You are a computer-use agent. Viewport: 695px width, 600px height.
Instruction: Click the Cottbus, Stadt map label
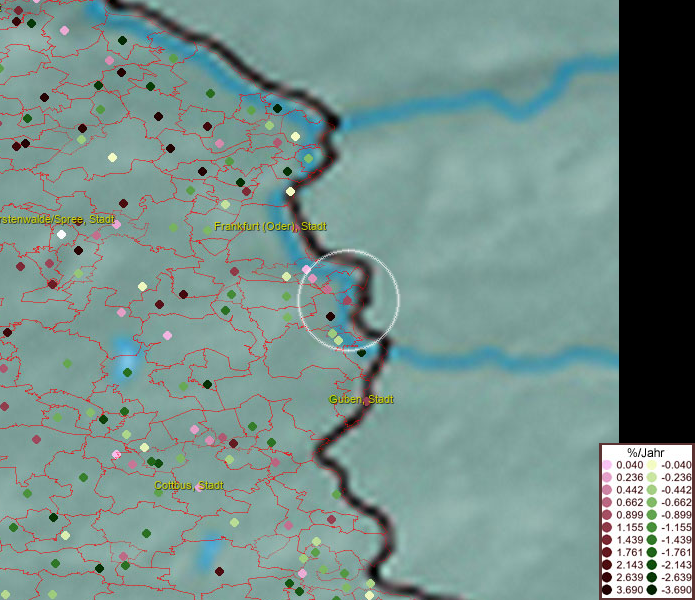[189, 485]
